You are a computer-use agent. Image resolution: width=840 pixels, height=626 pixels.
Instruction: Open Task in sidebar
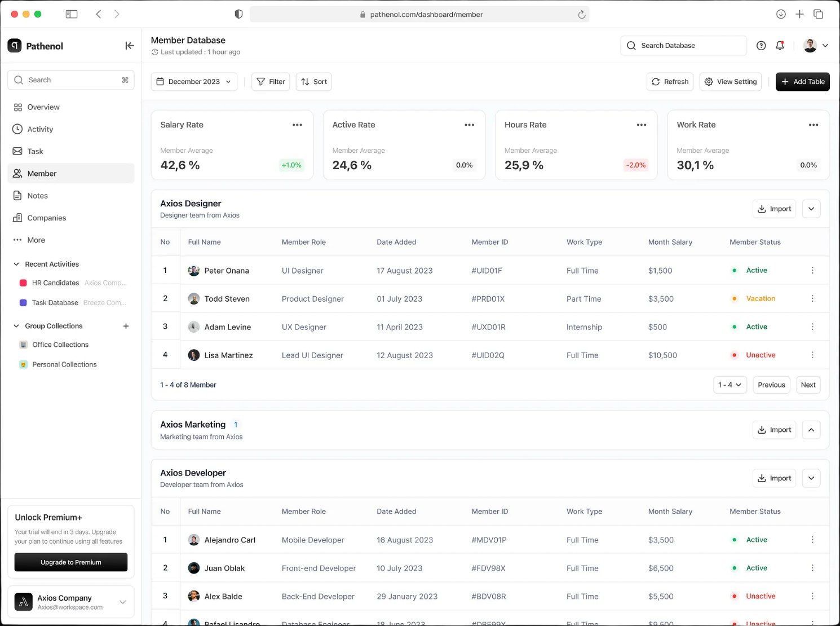(71, 151)
